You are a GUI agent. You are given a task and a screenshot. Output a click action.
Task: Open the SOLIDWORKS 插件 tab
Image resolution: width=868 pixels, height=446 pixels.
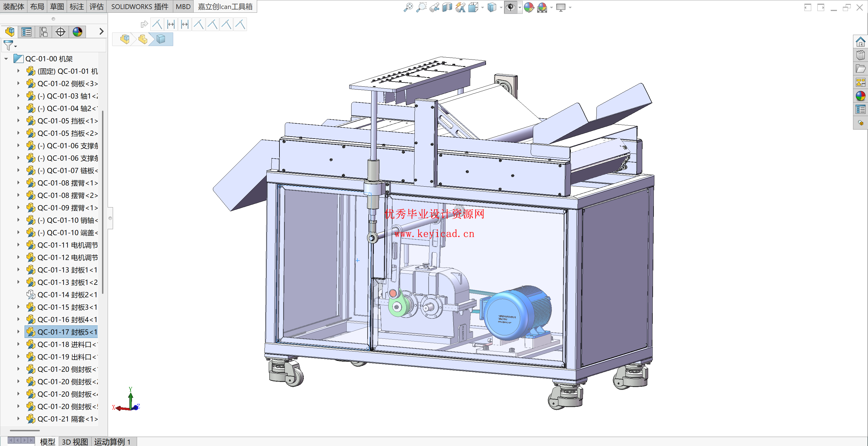pos(140,7)
